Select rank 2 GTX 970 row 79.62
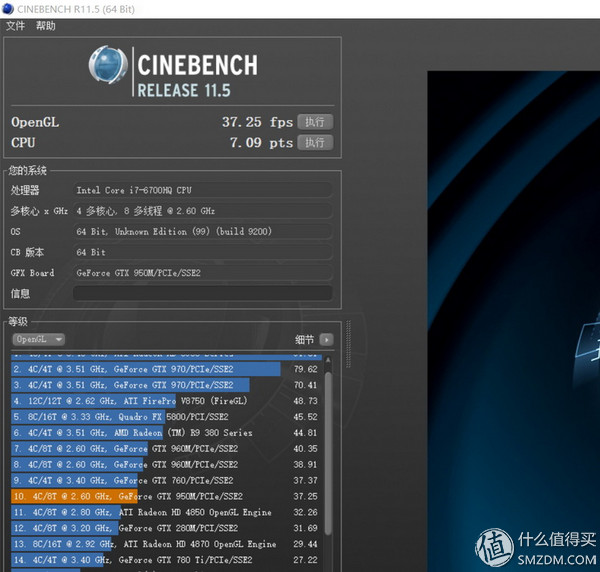This screenshot has width=600, height=572. pyautogui.click(x=167, y=369)
